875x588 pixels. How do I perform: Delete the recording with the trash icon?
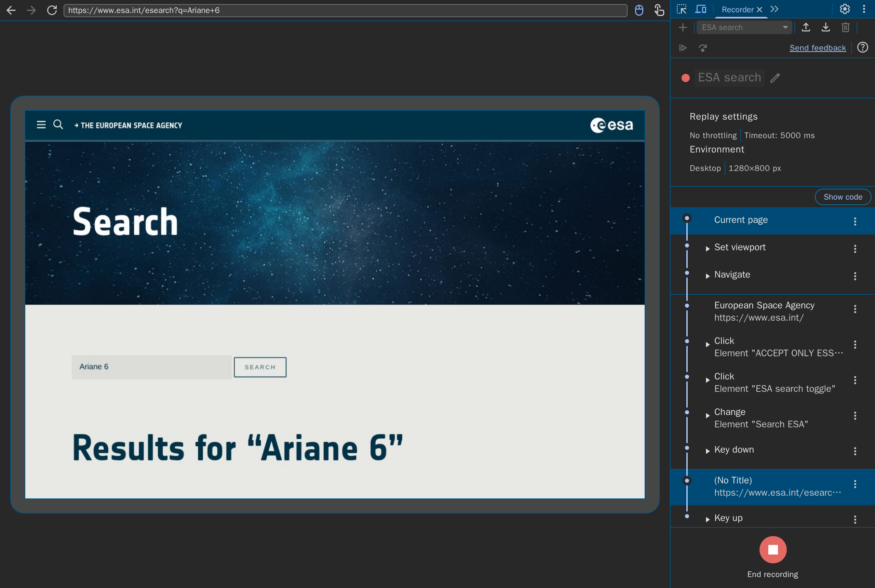click(845, 27)
